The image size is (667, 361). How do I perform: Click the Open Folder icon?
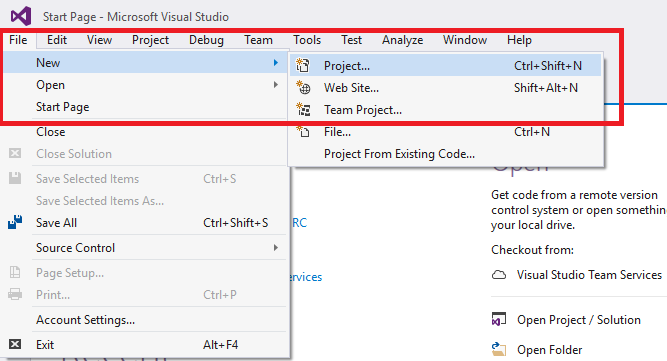point(499,350)
